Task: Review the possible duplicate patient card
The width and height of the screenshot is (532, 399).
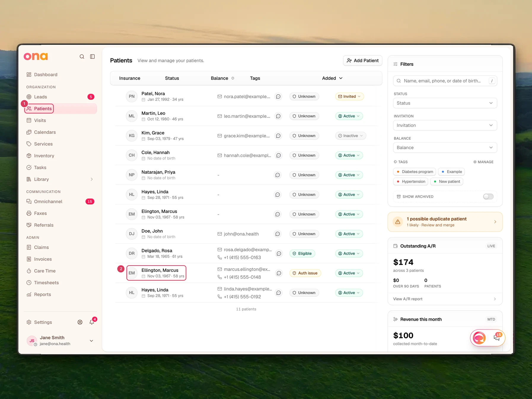Action: click(x=445, y=222)
